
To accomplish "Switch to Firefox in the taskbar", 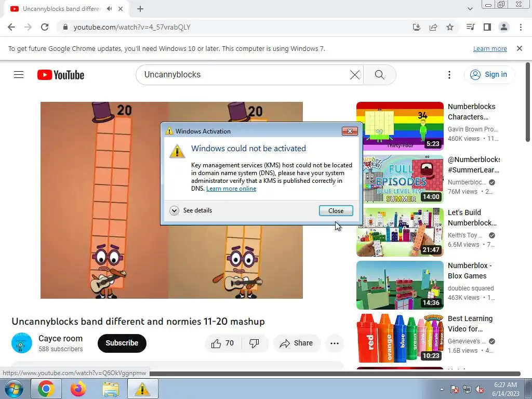I will [78, 389].
